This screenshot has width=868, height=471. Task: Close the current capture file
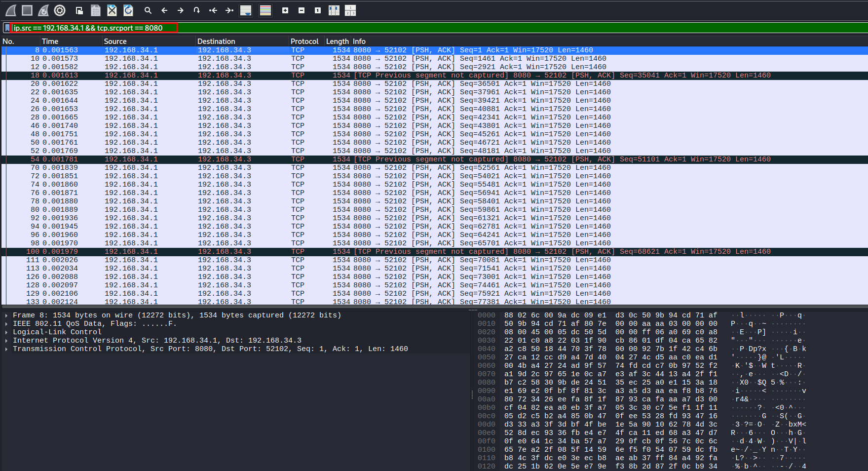coord(112,10)
